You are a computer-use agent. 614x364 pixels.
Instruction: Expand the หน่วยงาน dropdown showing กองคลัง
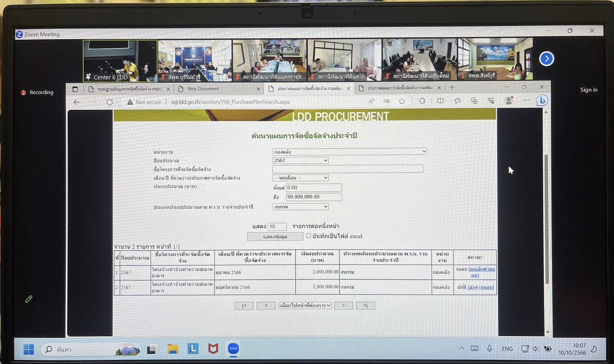[350, 151]
